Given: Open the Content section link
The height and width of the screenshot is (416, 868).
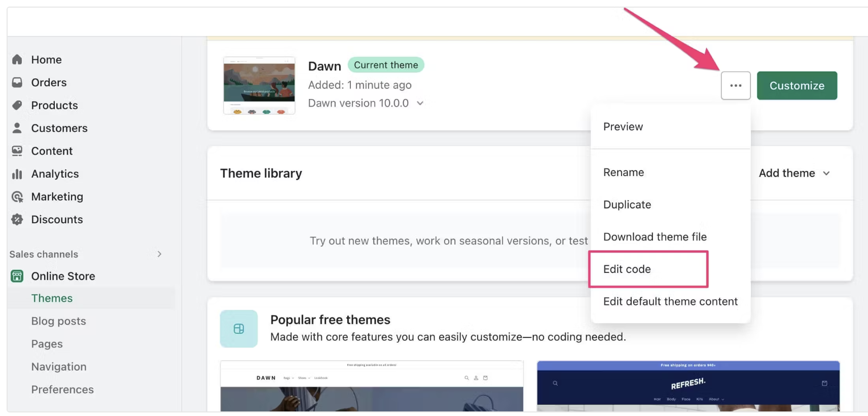Looking at the screenshot, I should (52, 151).
